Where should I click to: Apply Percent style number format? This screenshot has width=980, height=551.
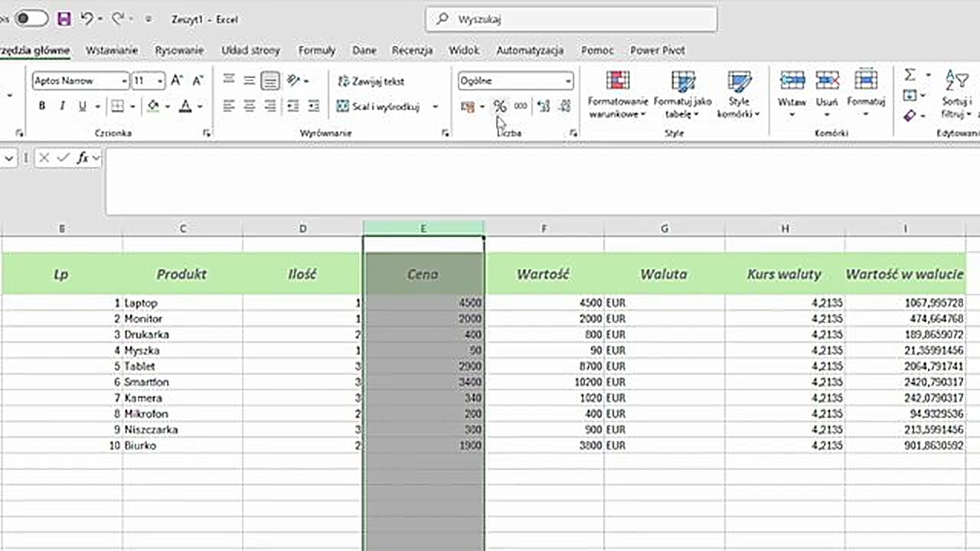pos(500,106)
